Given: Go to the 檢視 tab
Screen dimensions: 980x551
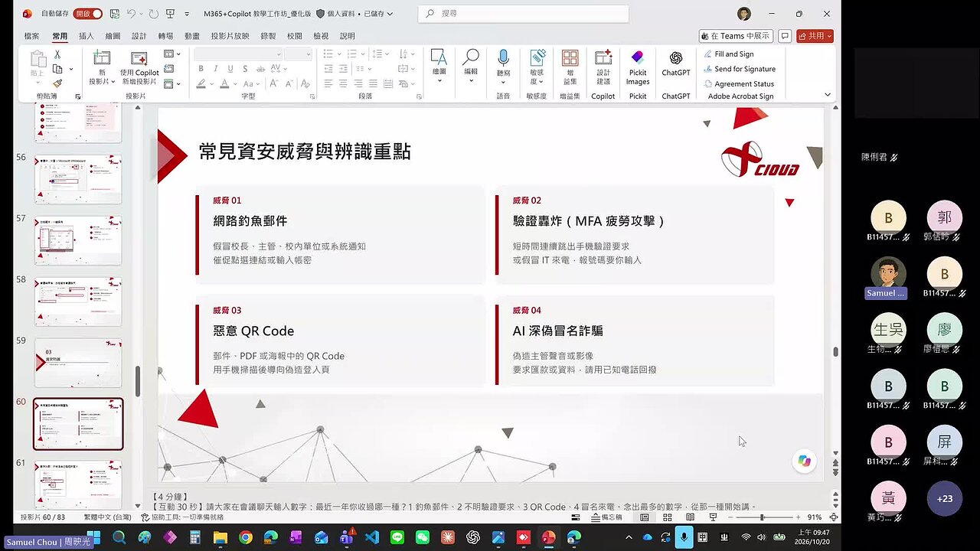Looking at the screenshot, I should point(321,36).
